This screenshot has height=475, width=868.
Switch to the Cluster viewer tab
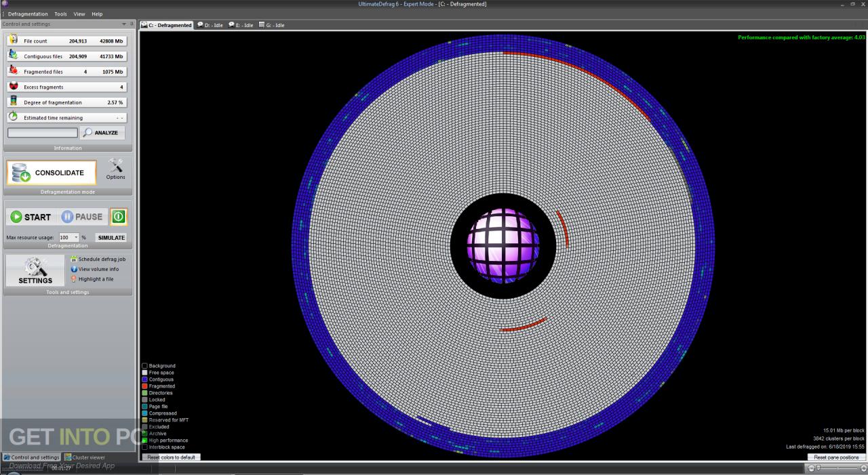pyautogui.click(x=84, y=457)
